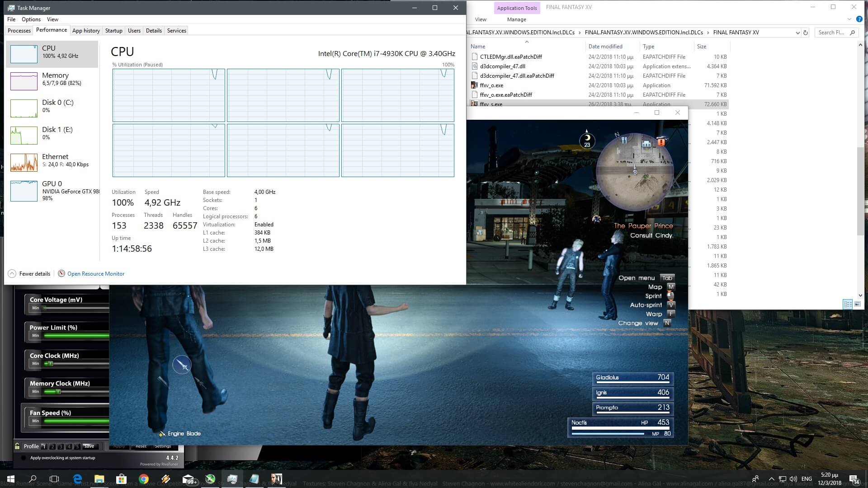Image resolution: width=868 pixels, height=488 pixels.
Task: Switch Explorer to large icons view
Action: tap(858, 304)
